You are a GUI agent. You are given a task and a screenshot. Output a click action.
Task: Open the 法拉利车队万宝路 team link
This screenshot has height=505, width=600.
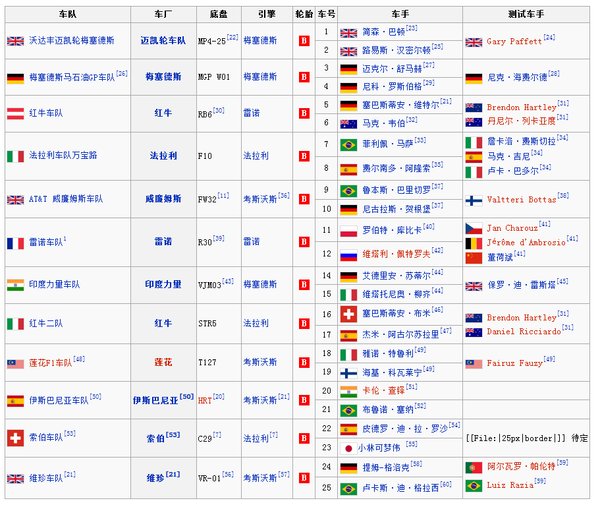(63, 155)
